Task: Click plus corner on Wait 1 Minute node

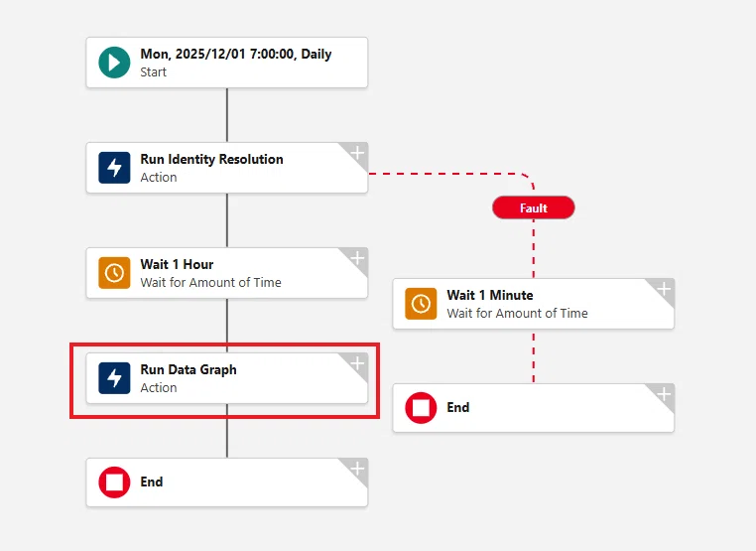Action: (x=664, y=290)
